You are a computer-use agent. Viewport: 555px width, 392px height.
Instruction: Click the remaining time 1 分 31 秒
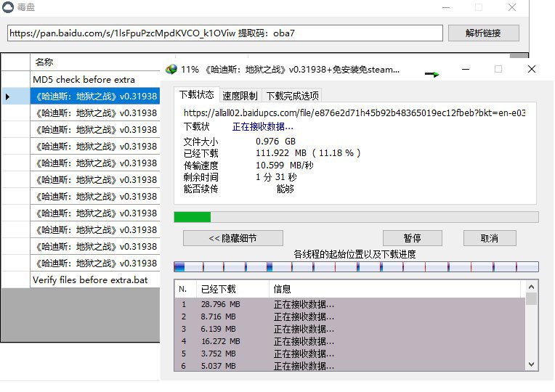click(x=276, y=177)
